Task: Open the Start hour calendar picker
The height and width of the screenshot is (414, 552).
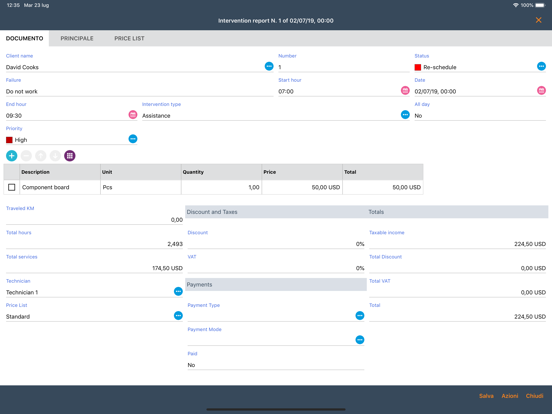Action: (405, 90)
